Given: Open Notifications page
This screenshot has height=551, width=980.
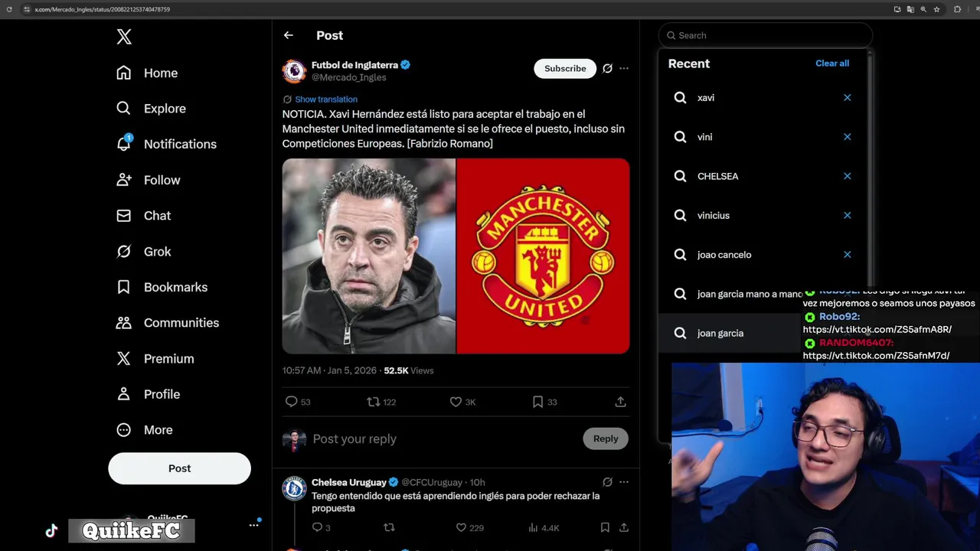Looking at the screenshot, I should coord(166,144).
